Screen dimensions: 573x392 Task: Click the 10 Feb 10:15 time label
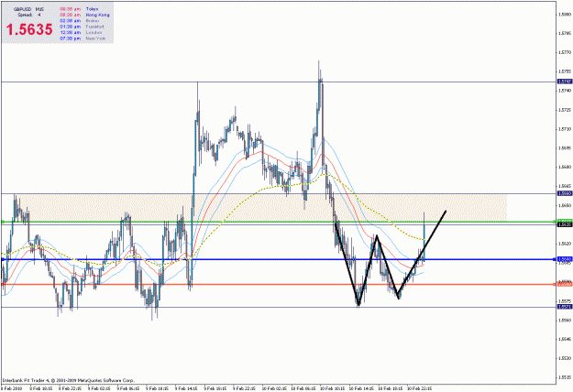(x=333, y=388)
